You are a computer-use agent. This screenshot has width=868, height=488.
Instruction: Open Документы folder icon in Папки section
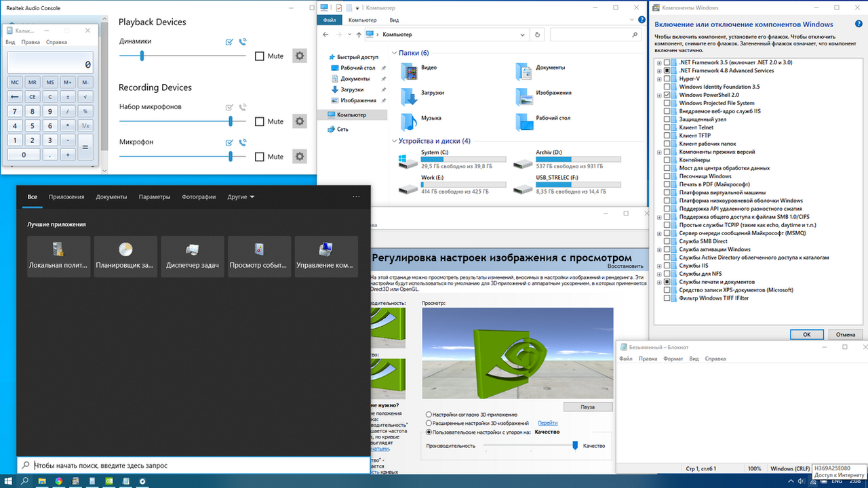point(524,70)
